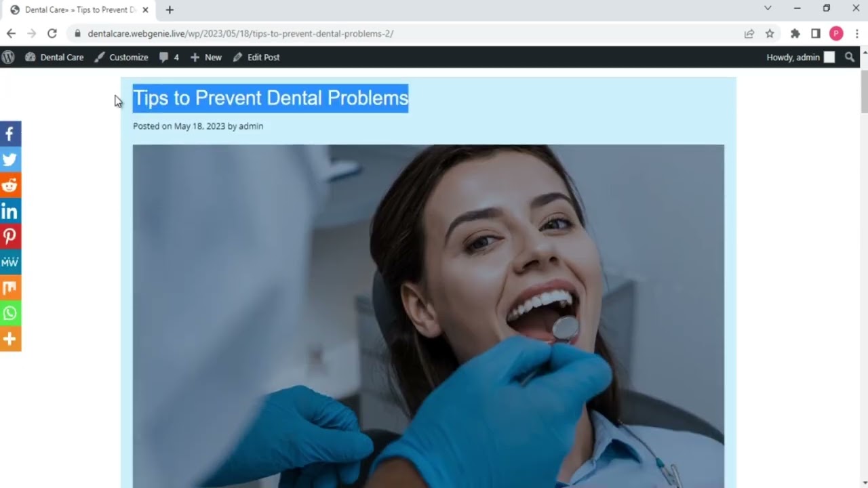Share the post on Reddit
Image resolution: width=868 pixels, height=488 pixels.
tap(10, 186)
